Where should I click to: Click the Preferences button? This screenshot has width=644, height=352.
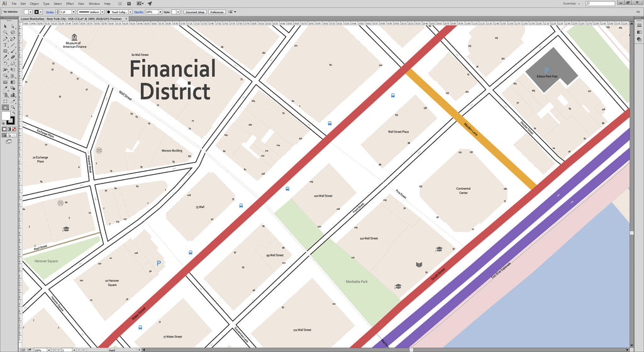coord(217,12)
